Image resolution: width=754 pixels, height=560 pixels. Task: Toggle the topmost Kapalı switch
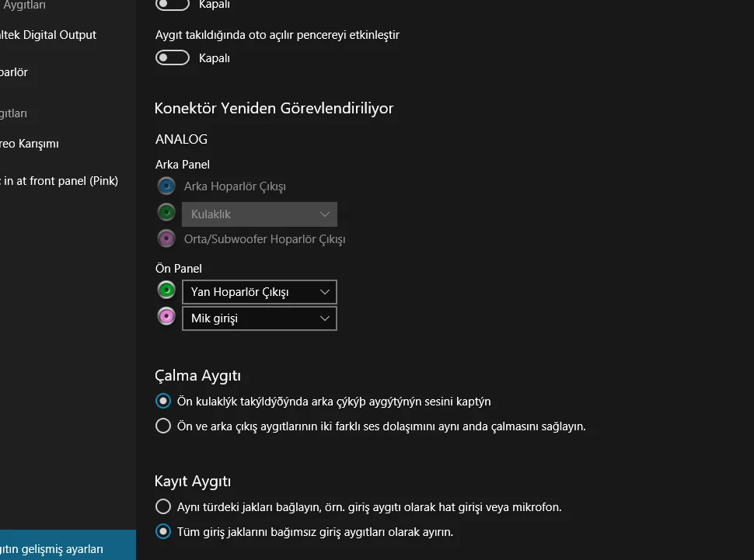(x=173, y=5)
